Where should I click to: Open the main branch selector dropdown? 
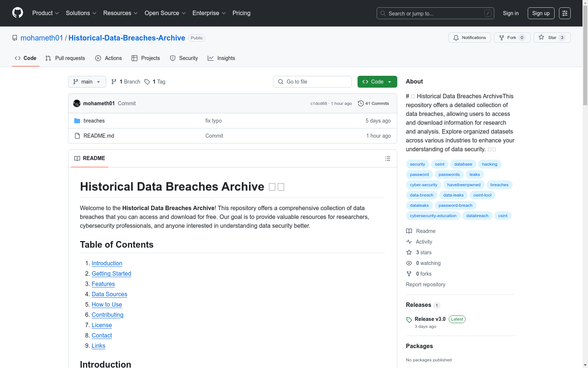pos(87,82)
